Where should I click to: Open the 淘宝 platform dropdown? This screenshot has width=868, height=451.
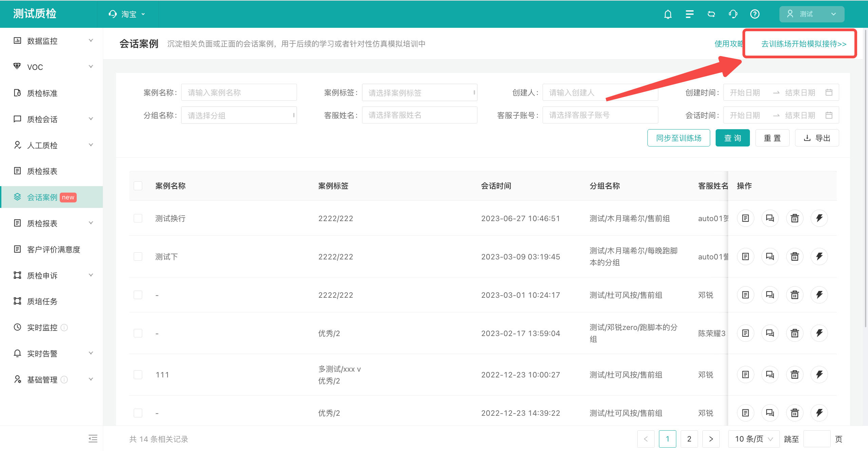127,14
